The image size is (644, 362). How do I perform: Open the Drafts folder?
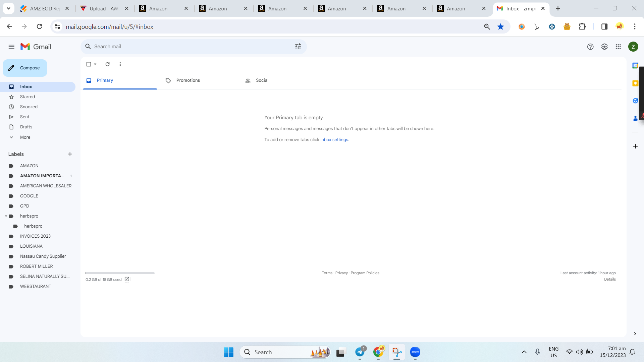click(x=38, y=127)
